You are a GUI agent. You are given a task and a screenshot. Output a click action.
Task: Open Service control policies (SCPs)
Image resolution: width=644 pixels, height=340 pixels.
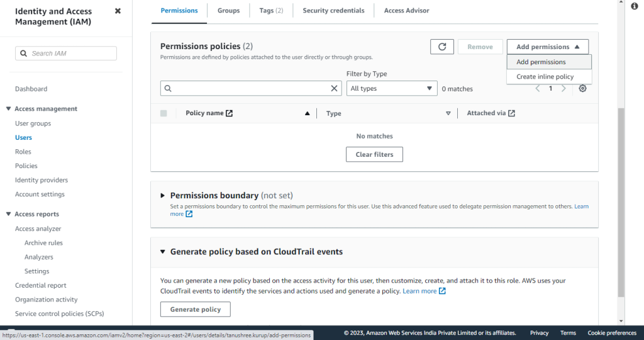pos(60,314)
